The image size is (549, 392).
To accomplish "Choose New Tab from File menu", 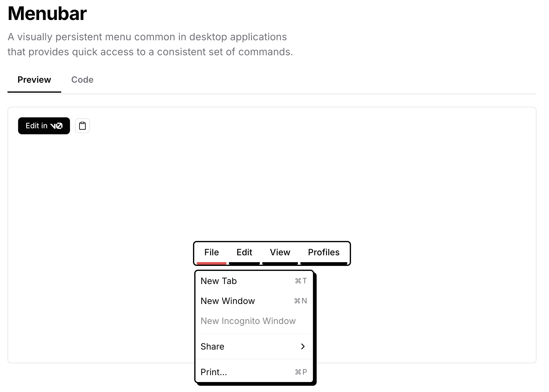I will pos(219,281).
